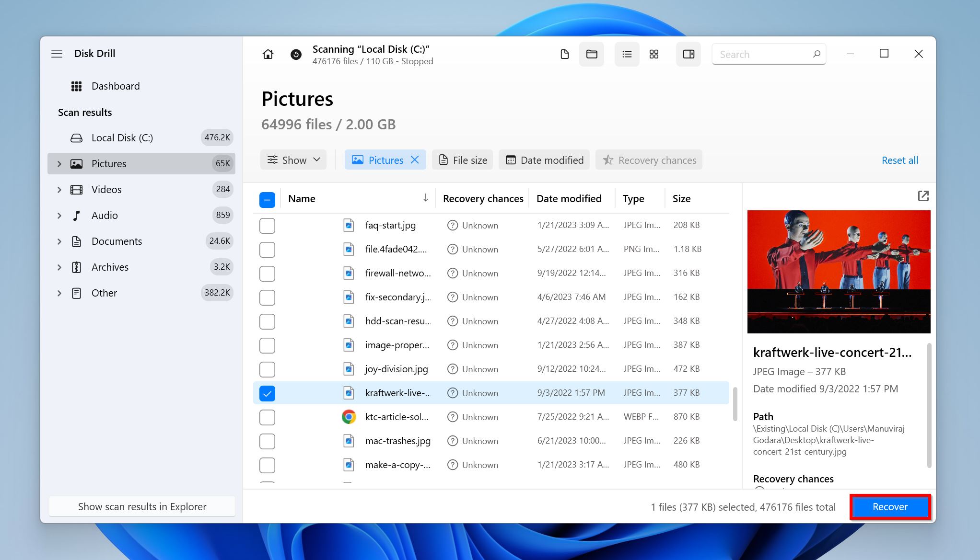The image size is (980, 560).
Task: Select the list view icon
Action: [626, 55]
